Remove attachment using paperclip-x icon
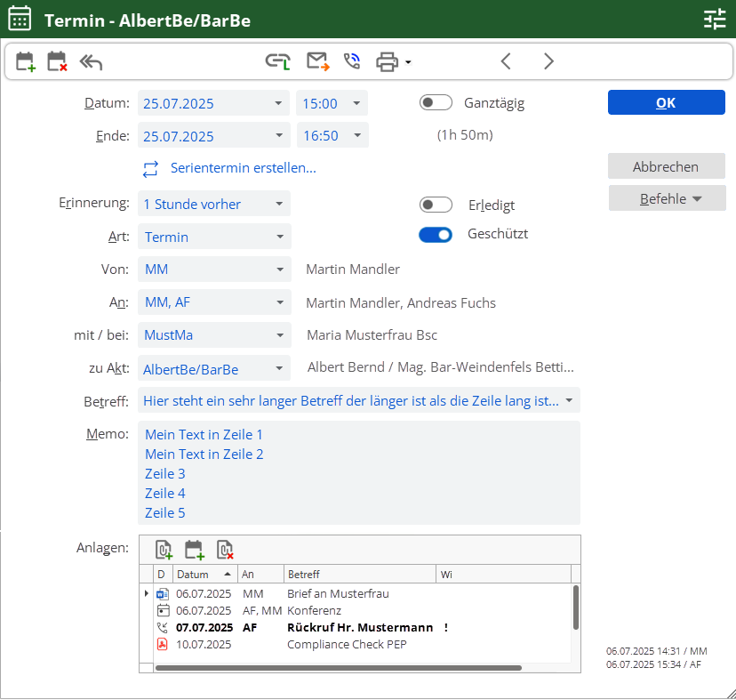Viewport: 736px width, 700px height. 224,549
